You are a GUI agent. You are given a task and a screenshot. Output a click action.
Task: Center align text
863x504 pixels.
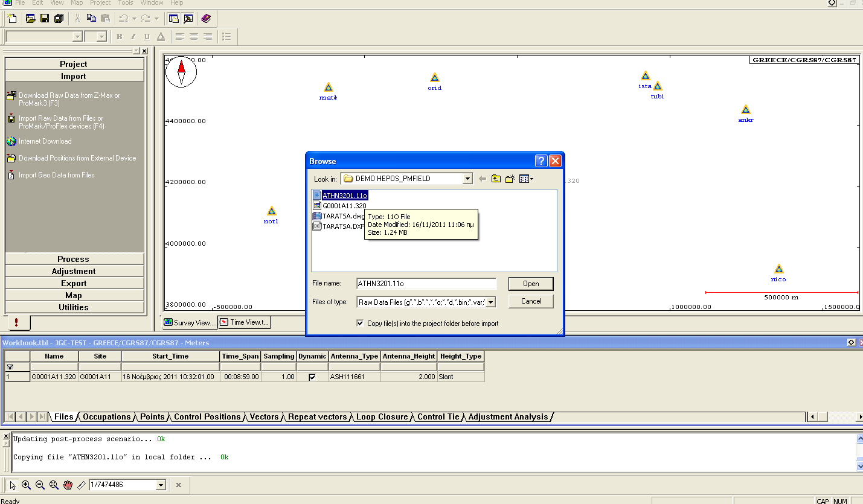point(193,37)
